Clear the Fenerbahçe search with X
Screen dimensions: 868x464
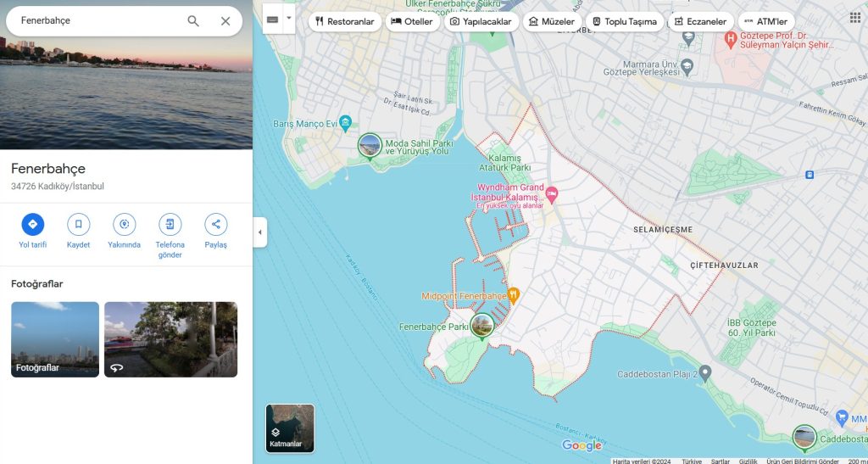click(225, 21)
